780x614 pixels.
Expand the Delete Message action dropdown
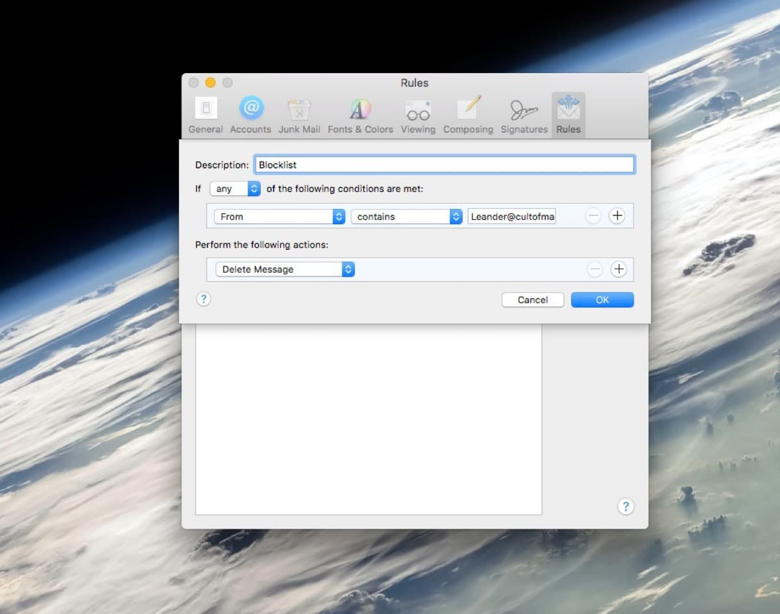285,269
